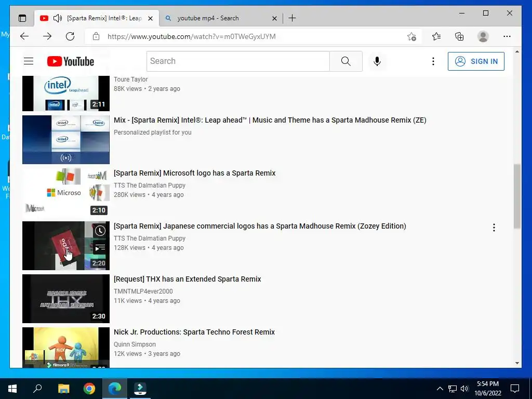Go back with browser back arrow
This screenshot has width=532, height=399.
[x=24, y=36]
